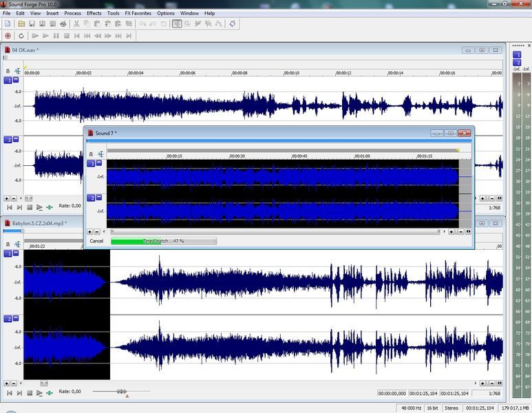Click the yellow marker in Sound 7 ruler

458,150
